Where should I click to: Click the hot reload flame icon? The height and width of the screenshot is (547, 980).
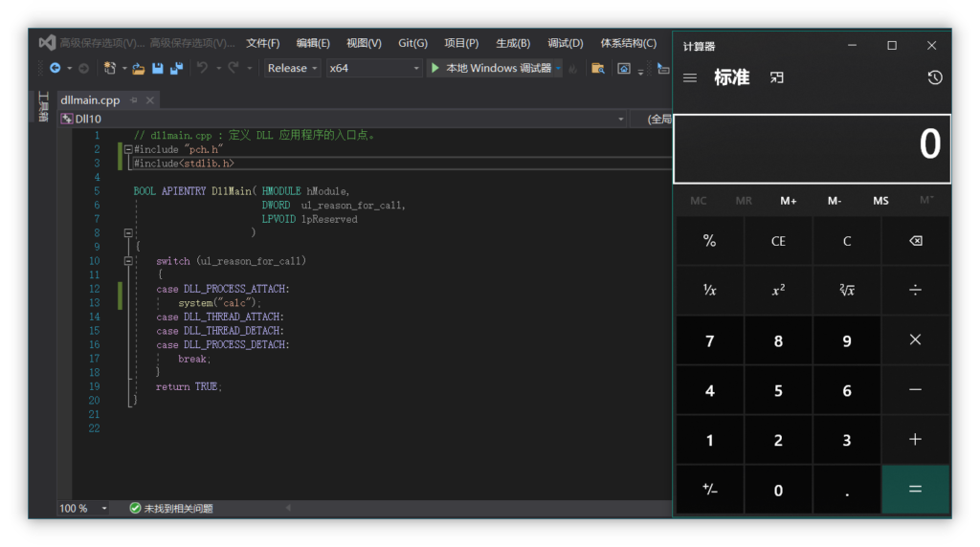572,69
